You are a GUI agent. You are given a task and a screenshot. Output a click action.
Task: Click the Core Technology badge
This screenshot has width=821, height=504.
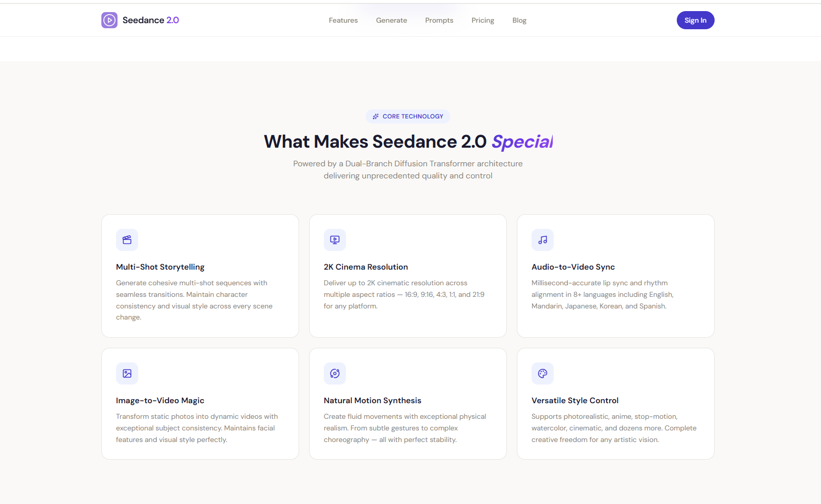click(408, 116)
